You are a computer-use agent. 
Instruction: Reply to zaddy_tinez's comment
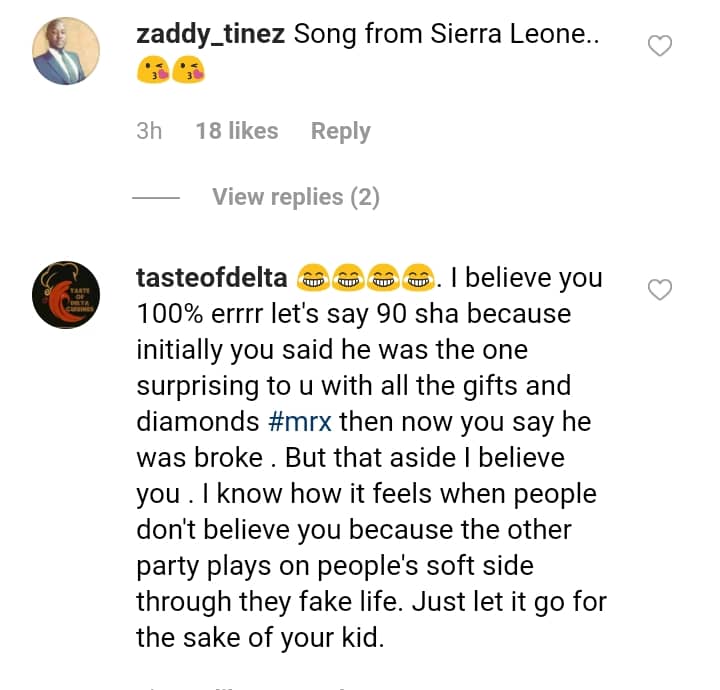tap(340, 131)
